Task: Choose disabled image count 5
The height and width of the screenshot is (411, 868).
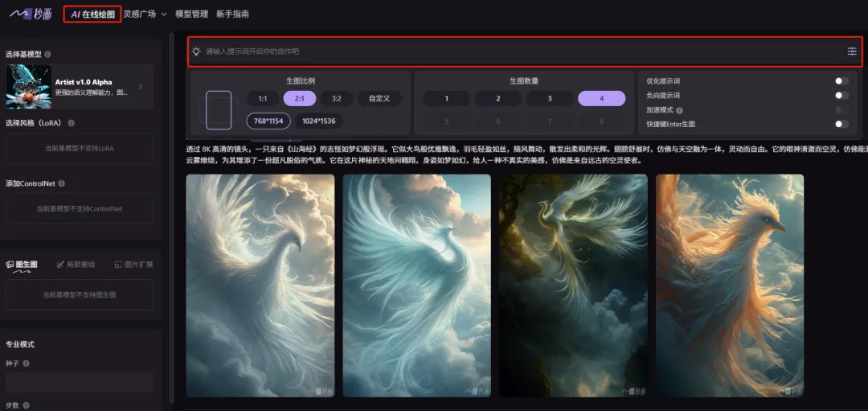Action: [446, 121]
